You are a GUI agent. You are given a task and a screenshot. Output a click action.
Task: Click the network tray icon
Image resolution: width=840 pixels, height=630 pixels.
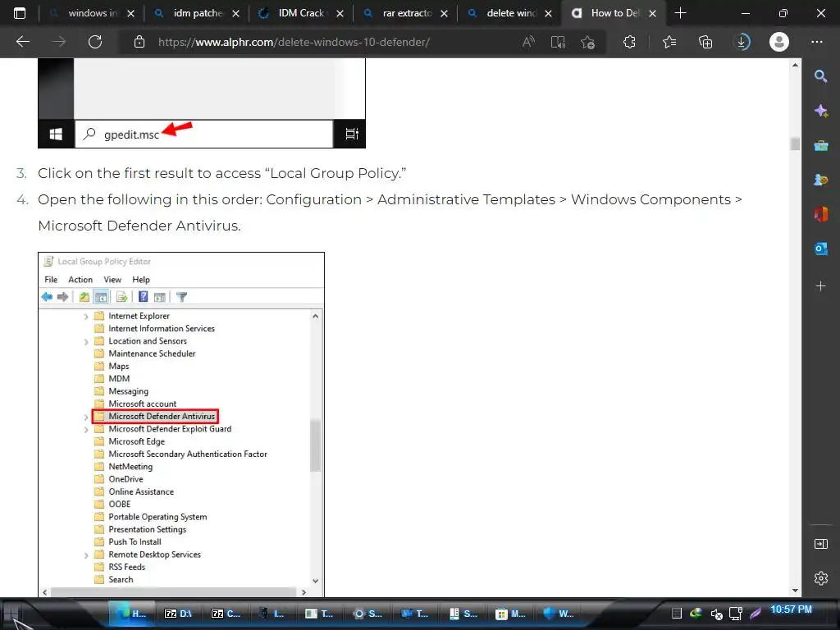(x=736, y=614)
